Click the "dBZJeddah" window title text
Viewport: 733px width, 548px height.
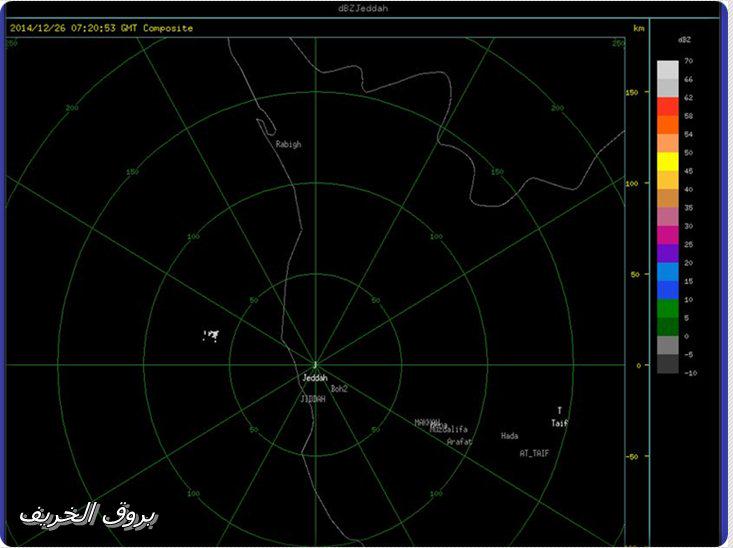click(362, 8)
